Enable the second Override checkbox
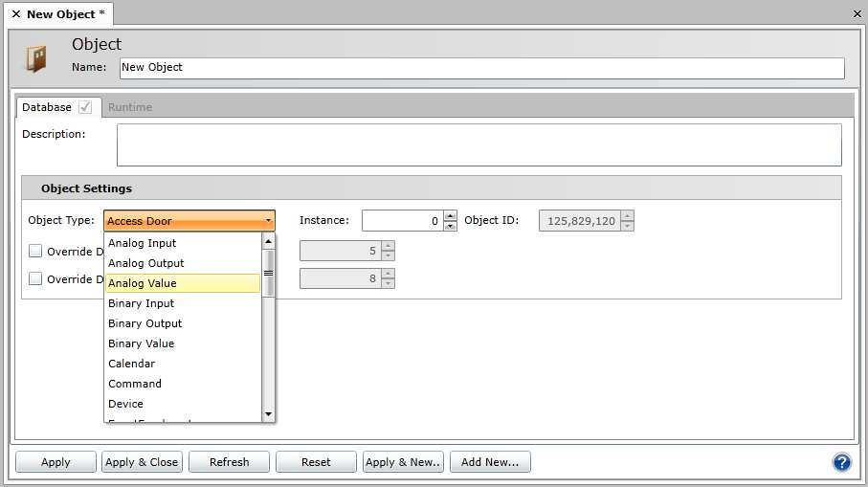This screenshot has height=487, width=868. click(x=35, y=278)
